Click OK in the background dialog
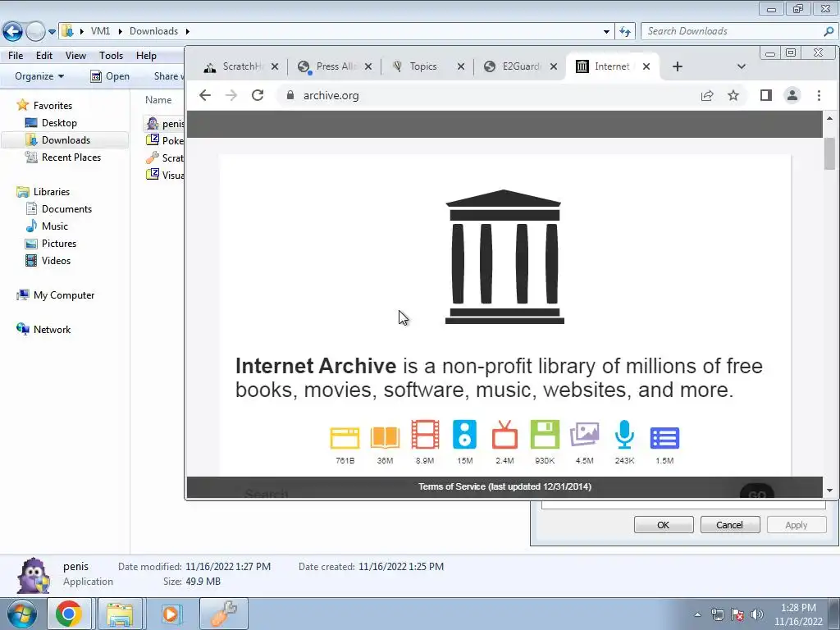Image resolution: width=840 pixels, height=630 pixels. (x=663, y=525)
